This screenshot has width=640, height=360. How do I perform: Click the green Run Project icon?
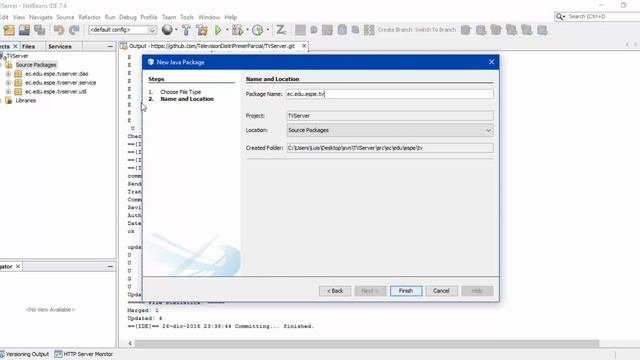[x=218, y=30]
